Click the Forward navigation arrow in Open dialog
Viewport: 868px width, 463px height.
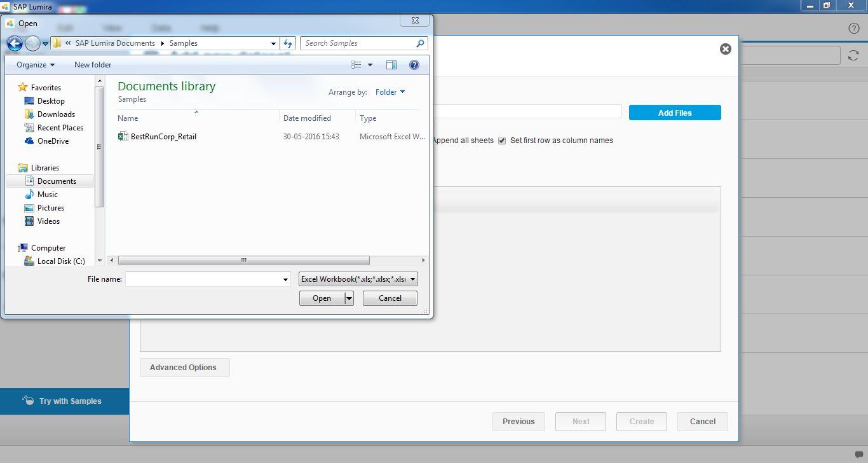coord(32,43)
